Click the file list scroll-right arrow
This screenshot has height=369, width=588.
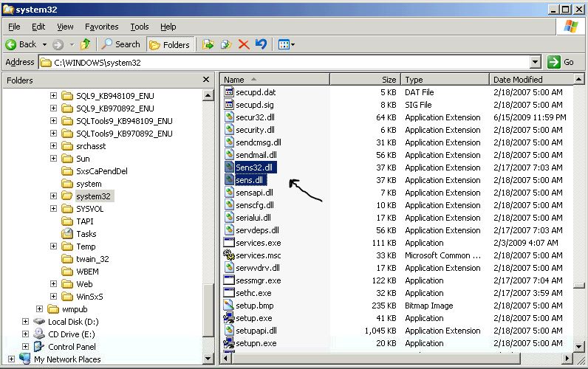567,359
